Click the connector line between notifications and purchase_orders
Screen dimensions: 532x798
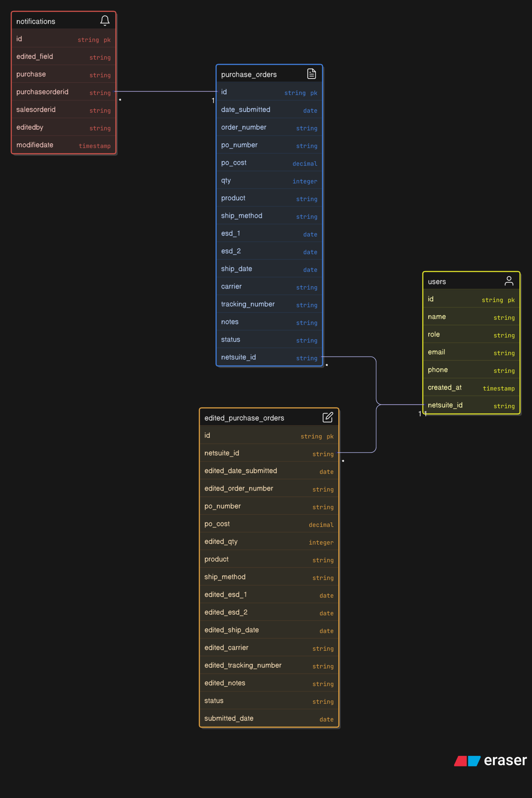pyautogui.click(x=166, y=91)
